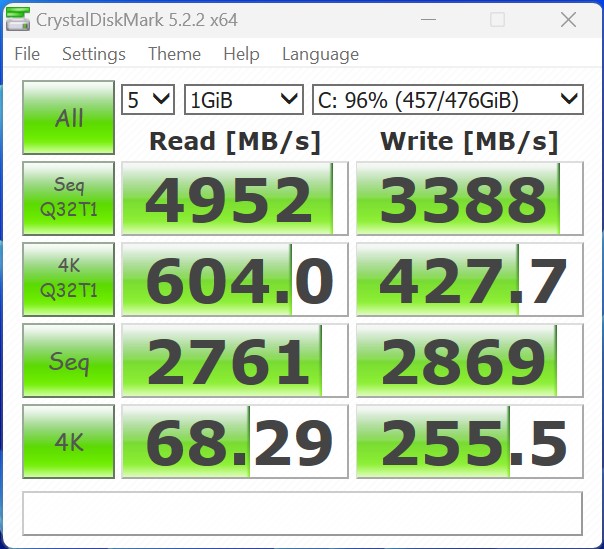Screen dimensions: 604x549
Task: Minimize the CrystalDiskMark window
Action: pos(428,19)
